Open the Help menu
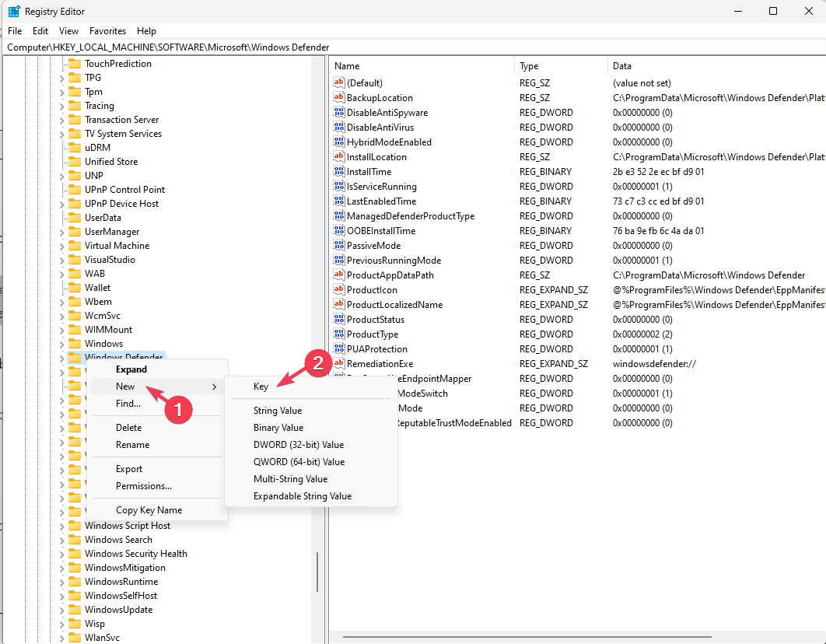Viewport: 826px width, 644px height. [146, 31]
